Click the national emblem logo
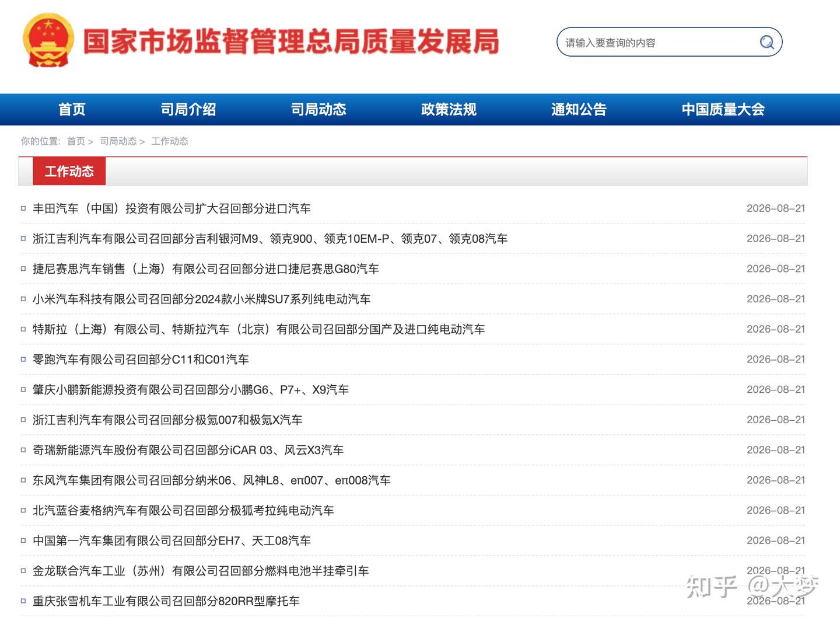This screenshot has width=840, height=621. click(48, 41)
